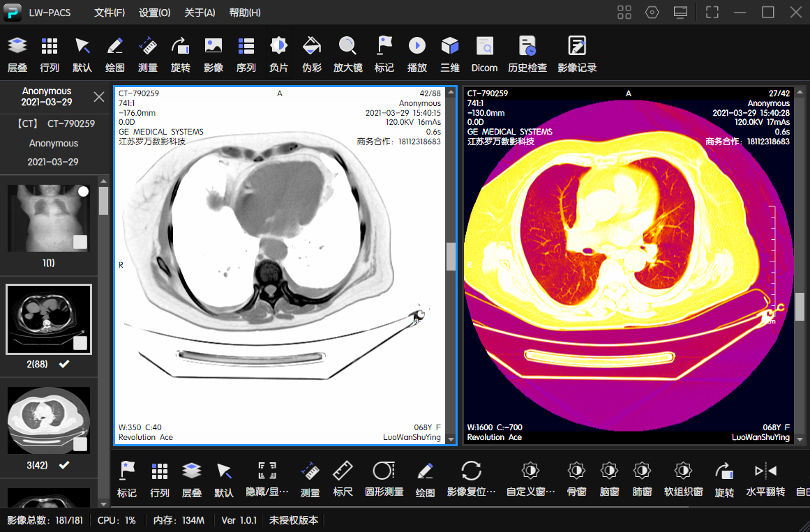
Task: Click down arrow of thumbnail list scrollbar
Action: point(103,503)
